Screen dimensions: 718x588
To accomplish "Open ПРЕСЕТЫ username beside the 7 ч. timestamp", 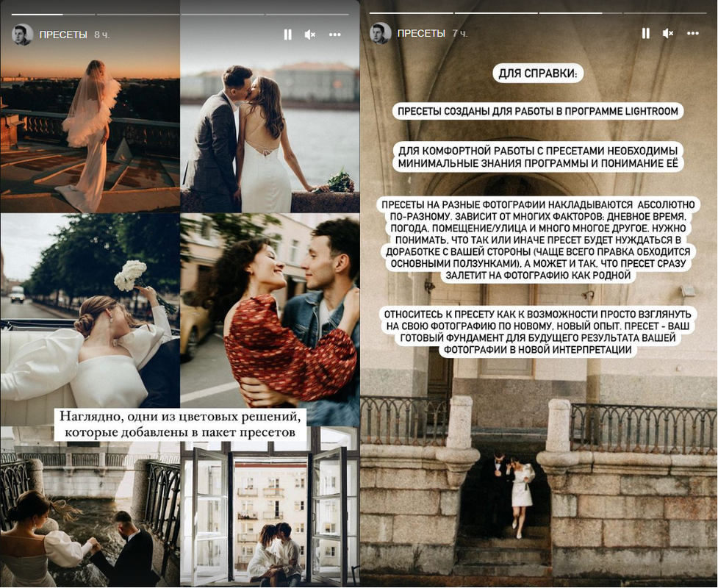I will (421, 33).
